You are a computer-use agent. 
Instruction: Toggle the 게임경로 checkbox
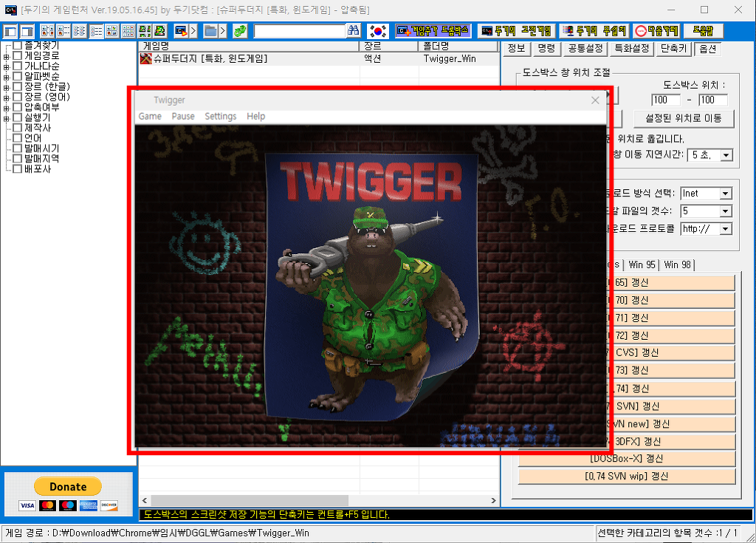[x=18, y=55]
